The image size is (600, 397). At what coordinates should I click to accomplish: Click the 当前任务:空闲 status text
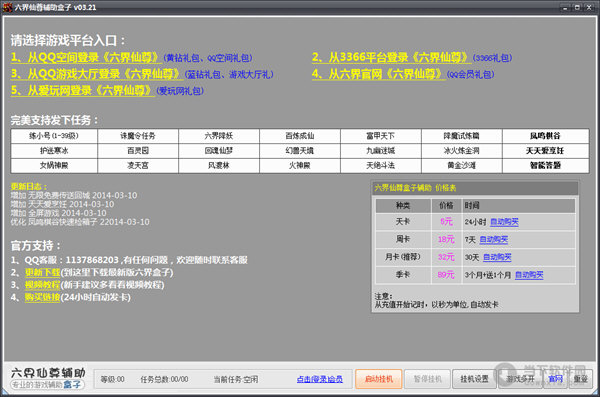click(x=236, y=379)
